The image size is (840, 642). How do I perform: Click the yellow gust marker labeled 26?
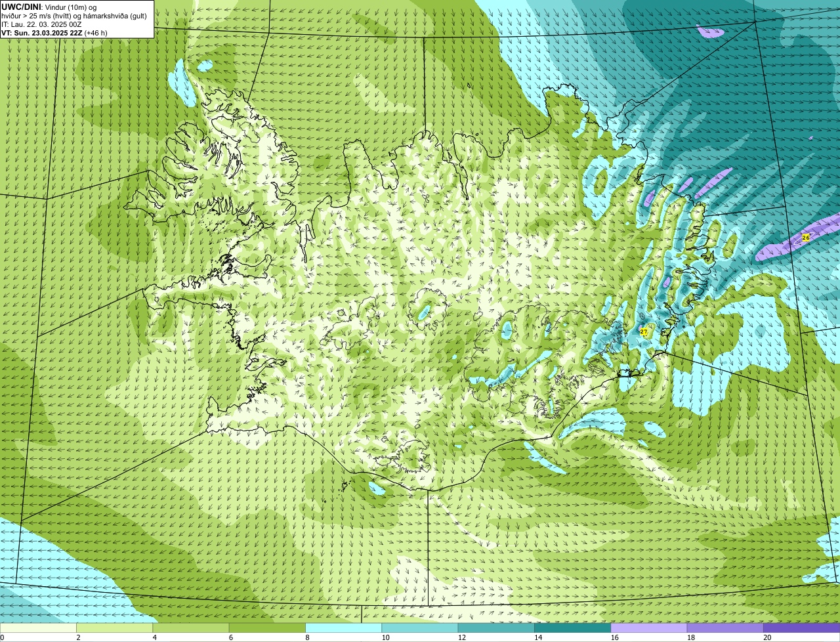click(x=806, y=237)
